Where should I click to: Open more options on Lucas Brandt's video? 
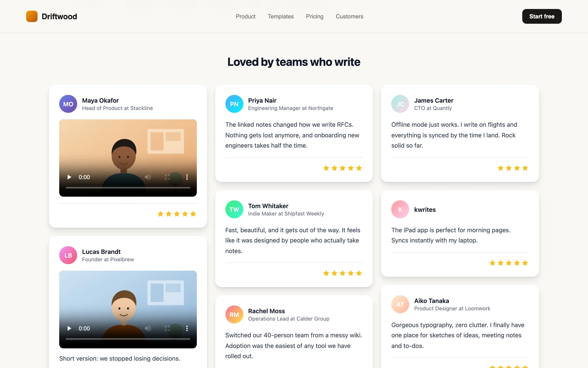(x=187, y=328)
